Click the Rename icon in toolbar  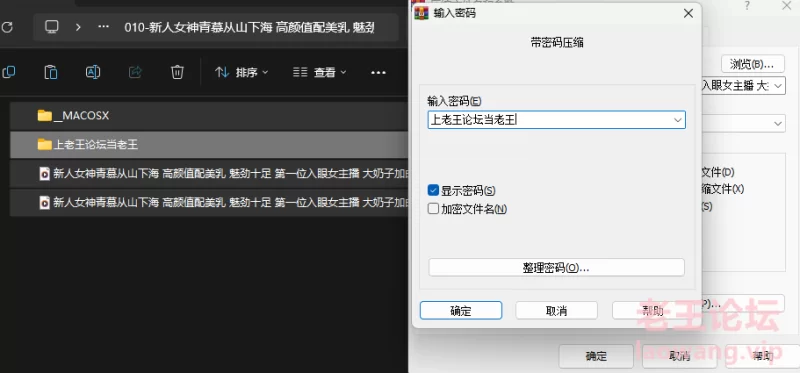93,72
